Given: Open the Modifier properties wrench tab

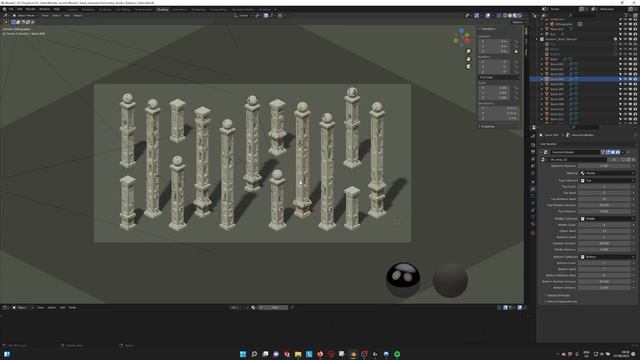Looking at the screenshot, I should [533, 189].
